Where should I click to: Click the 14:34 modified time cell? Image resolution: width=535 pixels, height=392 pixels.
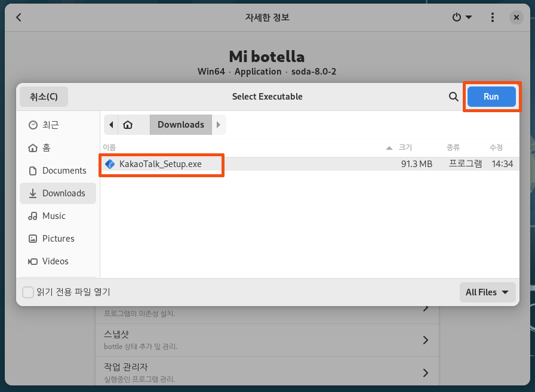502,164
